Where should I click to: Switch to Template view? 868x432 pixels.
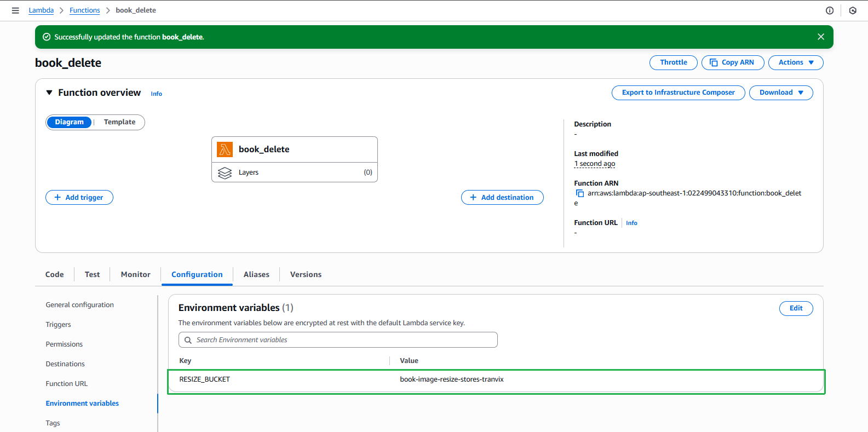119,122
